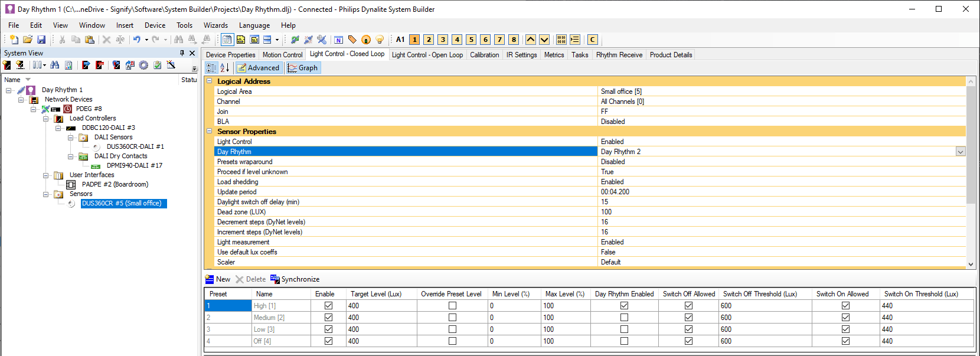The height and width of the screenshot is (356, 980).
Task: Click the property grid vertical scrollbar down arrow
Action: [x=971, y=264]
